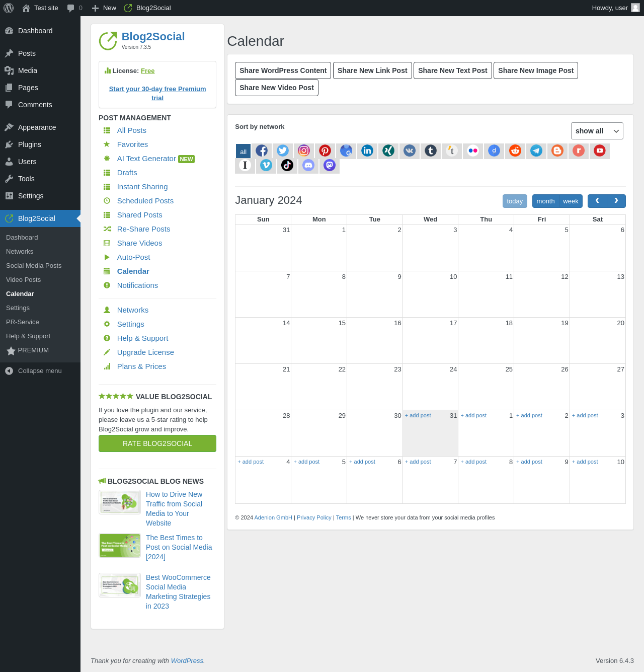Open the comments bubble in admin bar
The width and height of the screenshot is (644, 672).
pos(74,8)
